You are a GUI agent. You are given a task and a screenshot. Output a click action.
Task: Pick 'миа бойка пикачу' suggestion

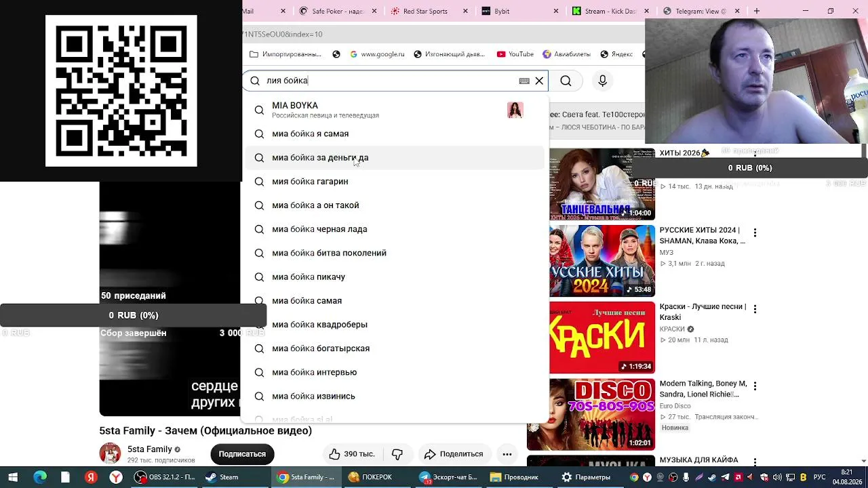[x=395, y=277]
